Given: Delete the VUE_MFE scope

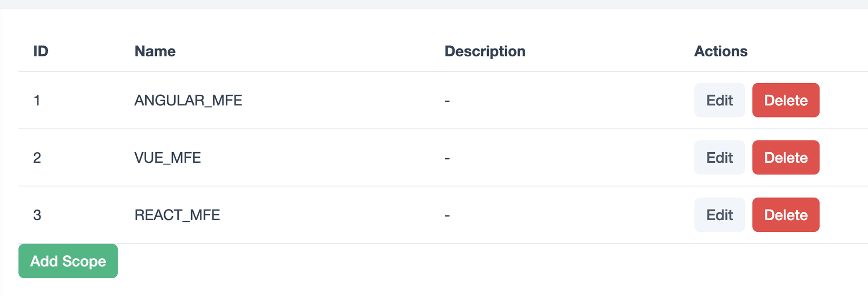Looking at the screenshot, I should click(x=785, y=157).
